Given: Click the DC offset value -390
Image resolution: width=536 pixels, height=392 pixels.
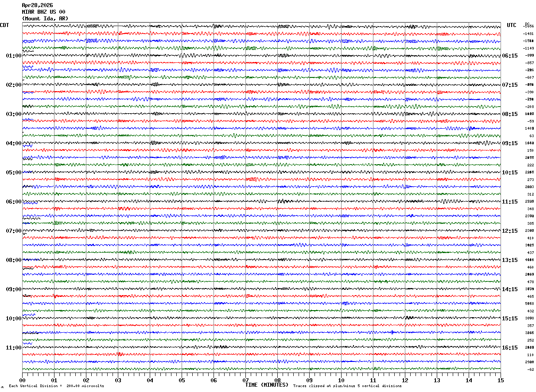Looking at the screenshot, I should pyautogui.click(x=529, y=92).
